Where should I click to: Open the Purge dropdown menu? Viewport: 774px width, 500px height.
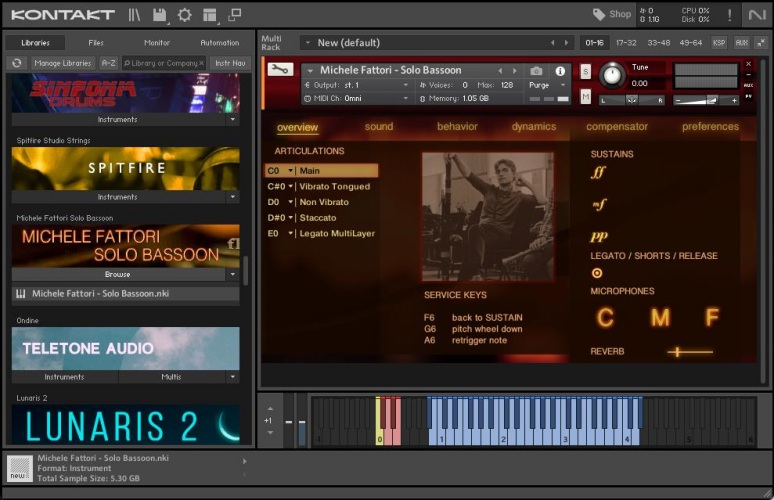point(545,86)
